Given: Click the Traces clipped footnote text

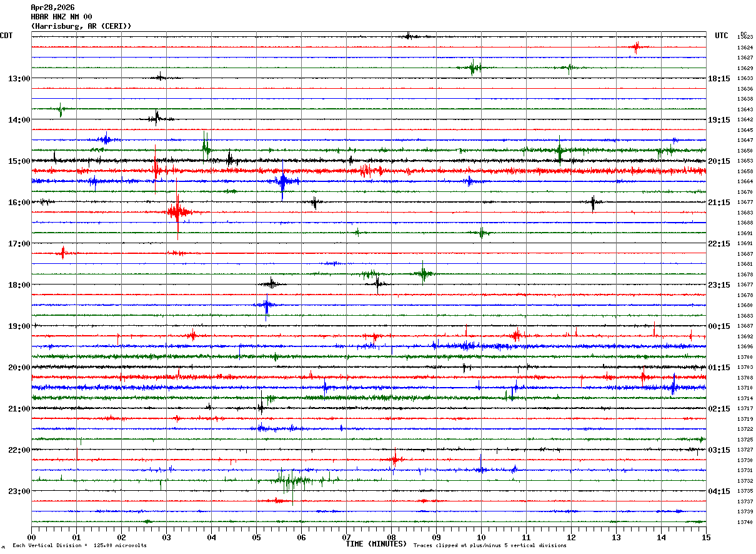Looking at the screenshot, I should point(490,545).
